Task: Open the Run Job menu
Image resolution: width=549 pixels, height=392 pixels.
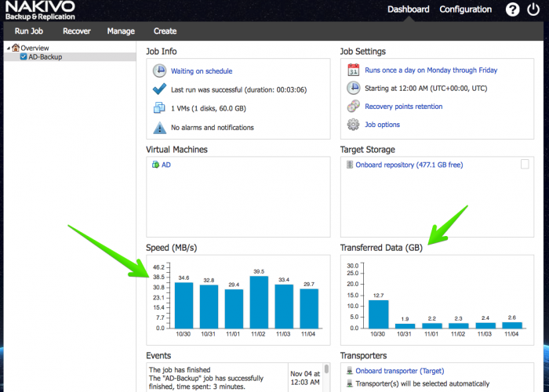Action: pos(29,31)
